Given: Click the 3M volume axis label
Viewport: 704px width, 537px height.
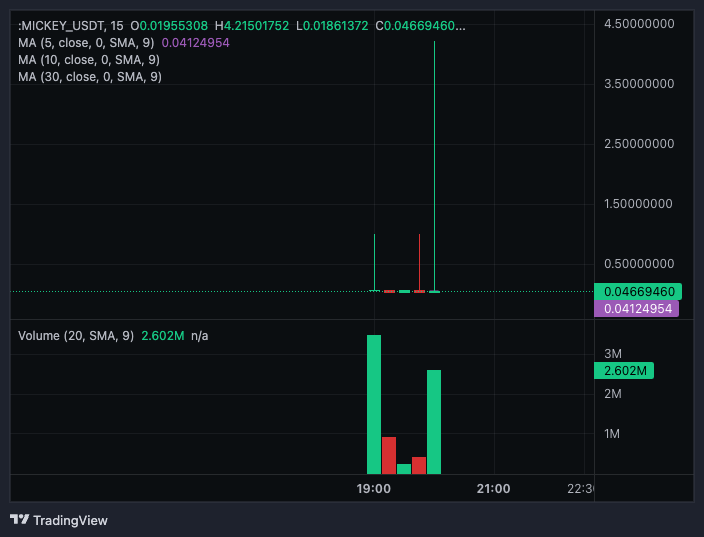Looking at the screenshot, I should [613, 354].
